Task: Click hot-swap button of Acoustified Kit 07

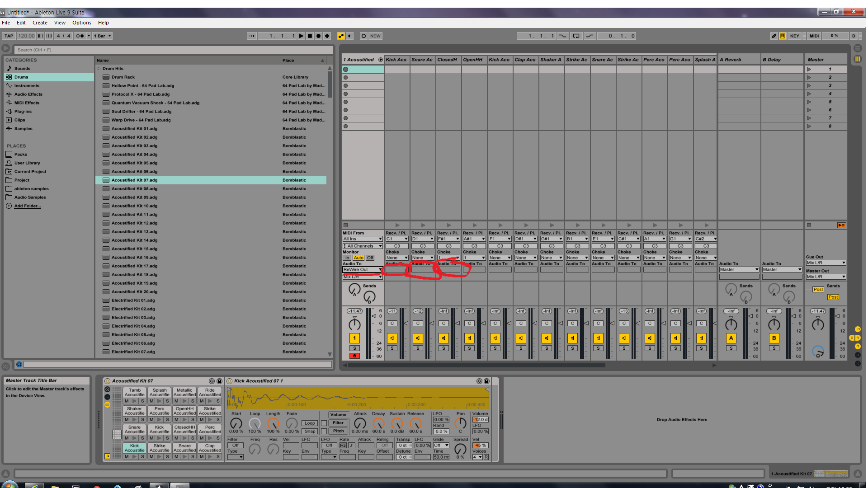Action: pyautogui.click(x=212, y=381)
